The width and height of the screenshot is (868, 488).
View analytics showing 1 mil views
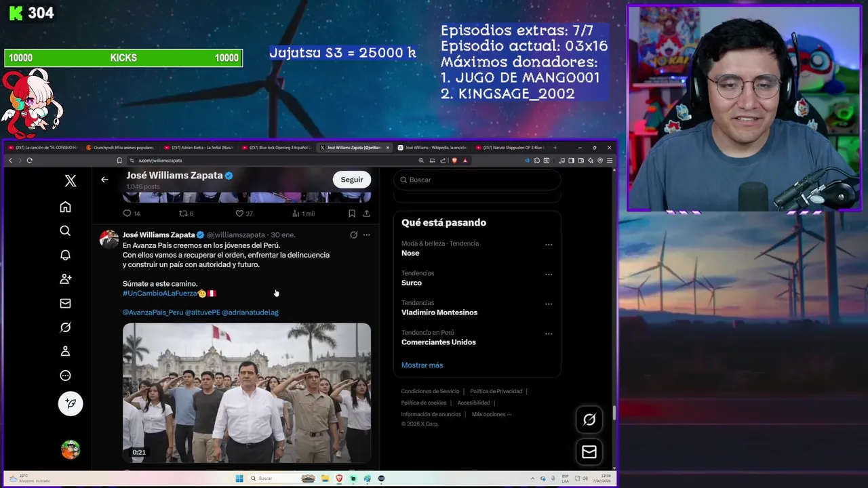[303, 213]
